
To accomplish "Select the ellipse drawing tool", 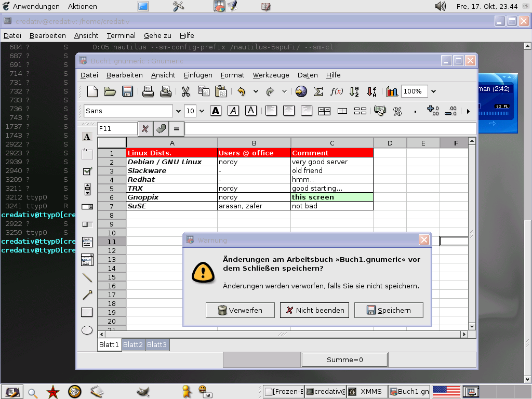I will (87, 330).
